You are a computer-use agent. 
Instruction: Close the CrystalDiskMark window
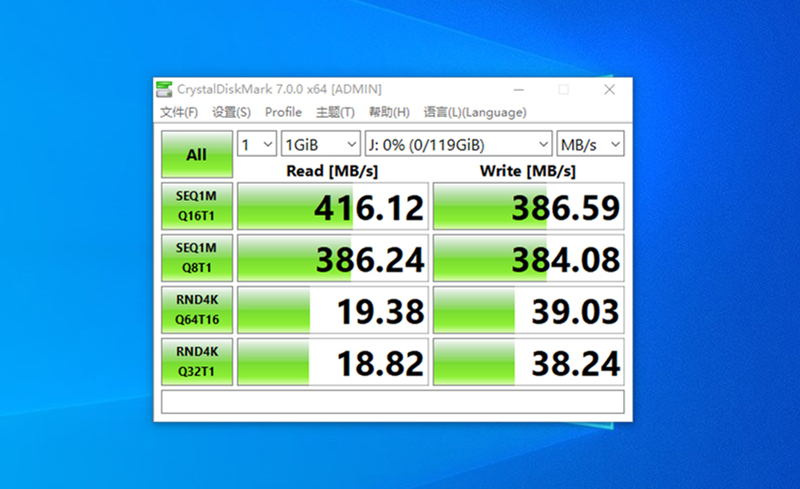pos(609,90)
